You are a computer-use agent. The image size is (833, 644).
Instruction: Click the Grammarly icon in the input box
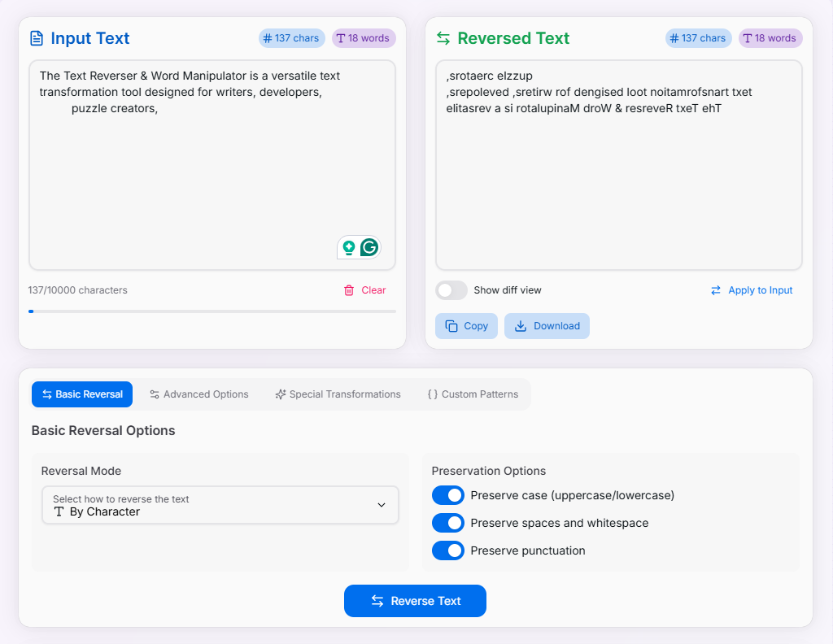pyautogui.click(x=369, y=247)
